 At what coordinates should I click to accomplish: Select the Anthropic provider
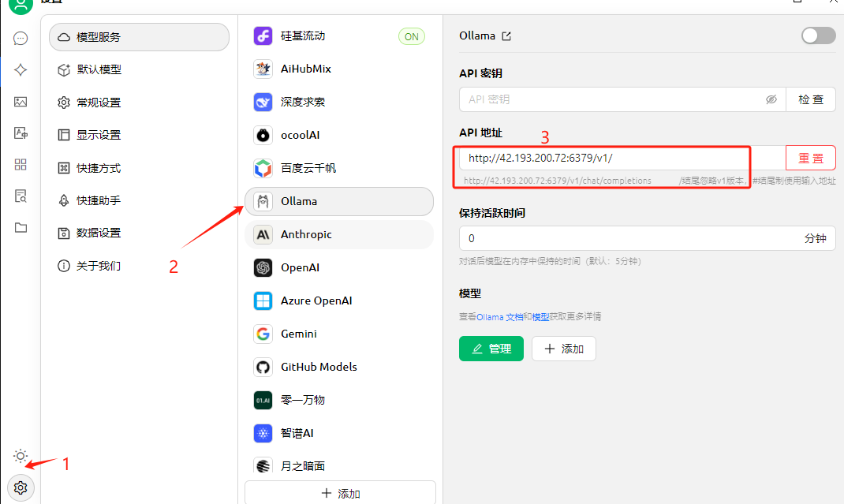tap(339, 235)
